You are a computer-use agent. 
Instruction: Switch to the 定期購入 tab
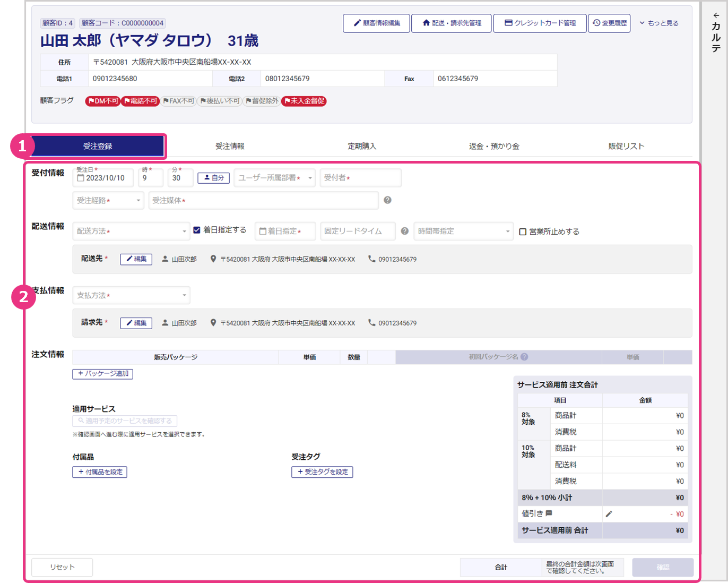coord(362,146)
